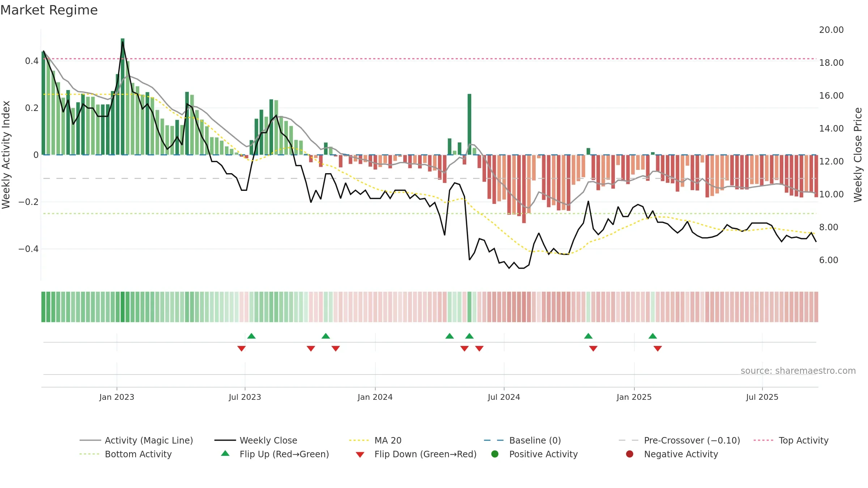Image resolution: width=868 pixels, height=488 pixels.
Task: Click the Market Regime chart title
Action: (x=49, y=10)
